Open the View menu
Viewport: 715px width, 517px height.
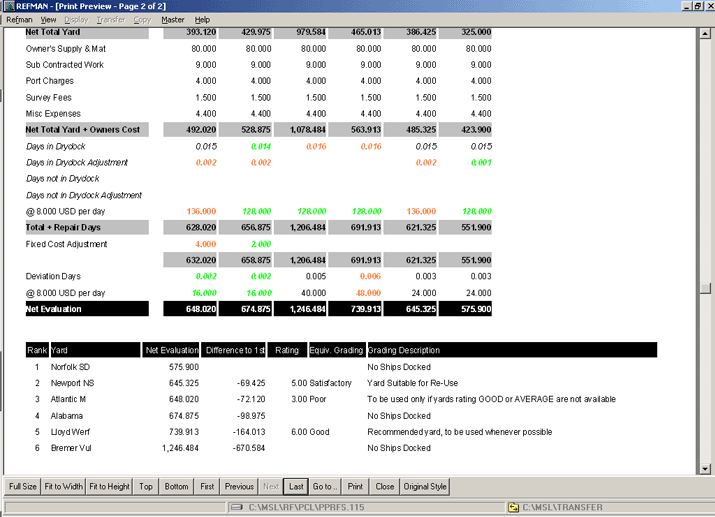coord(48,19)
